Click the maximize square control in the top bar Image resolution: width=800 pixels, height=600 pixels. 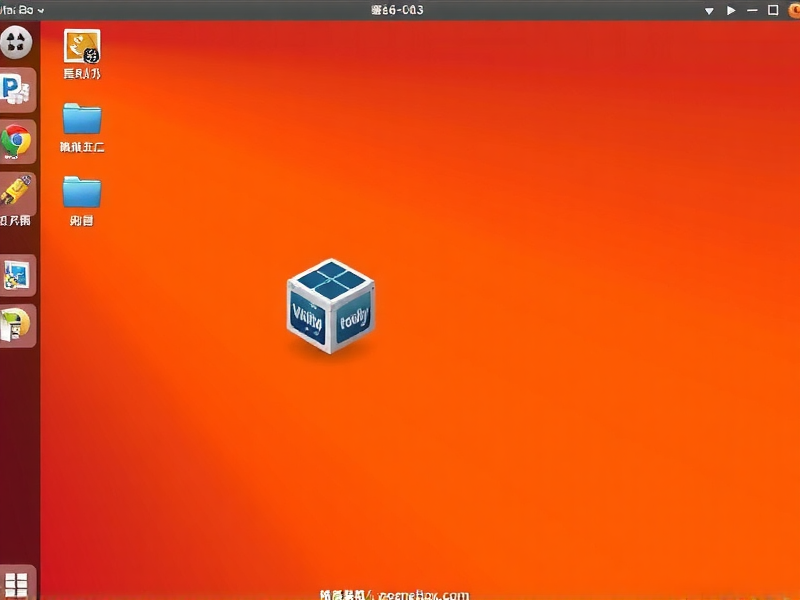(772, 10)
